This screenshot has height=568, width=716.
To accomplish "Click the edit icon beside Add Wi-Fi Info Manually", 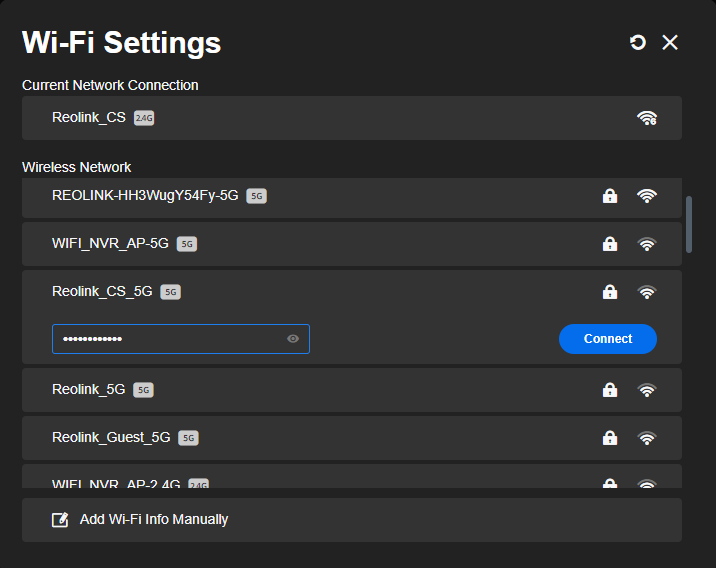I will click(x=60, y=520).
